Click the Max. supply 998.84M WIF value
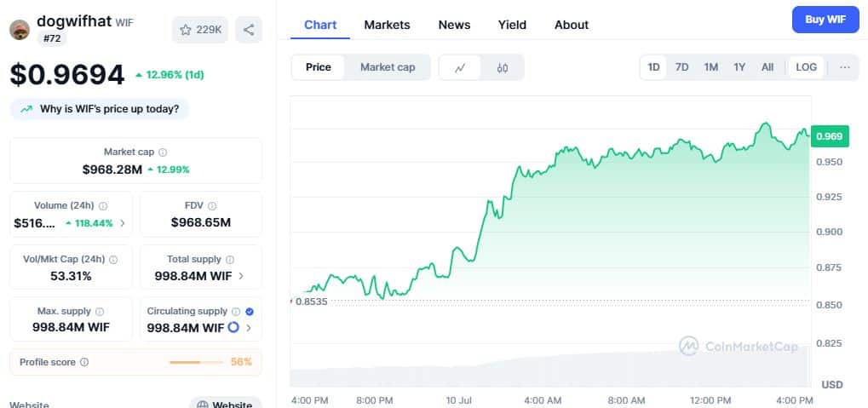 [x=71, y=327]
